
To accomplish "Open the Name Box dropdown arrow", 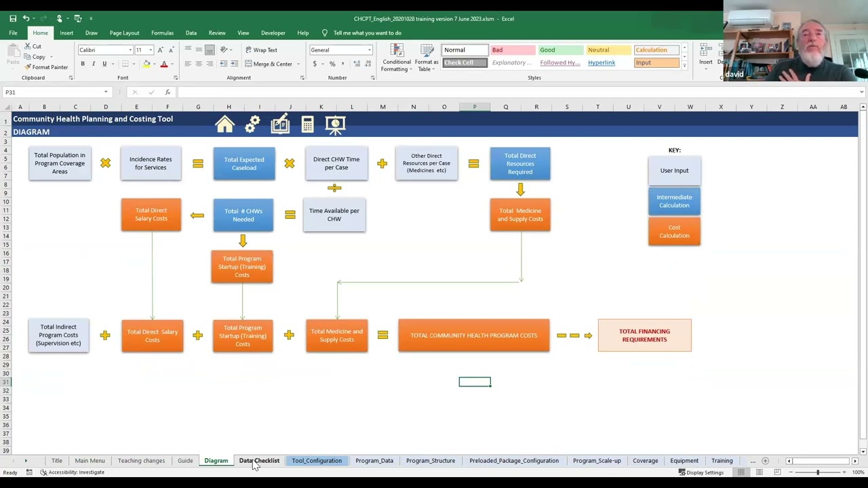I will click(106, 92).
